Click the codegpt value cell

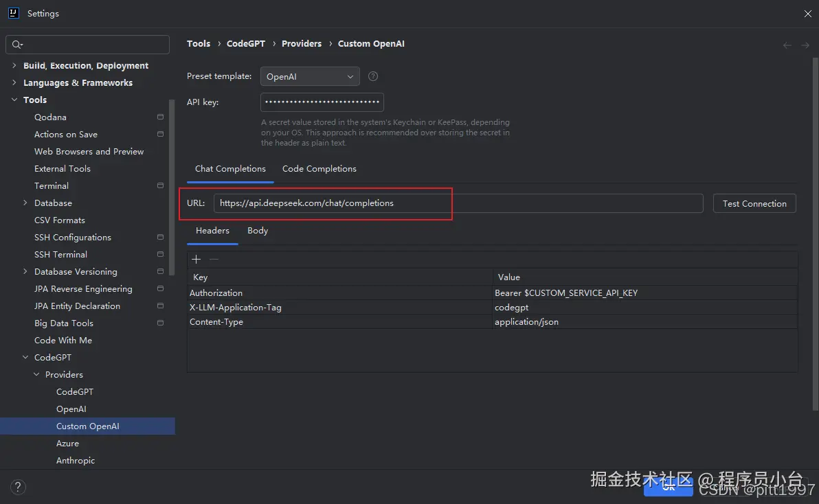click(x=645, y=308)
